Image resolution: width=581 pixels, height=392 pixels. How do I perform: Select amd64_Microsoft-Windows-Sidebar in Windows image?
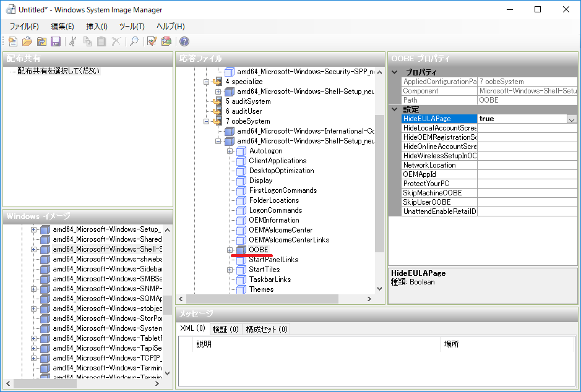[108, 269]
